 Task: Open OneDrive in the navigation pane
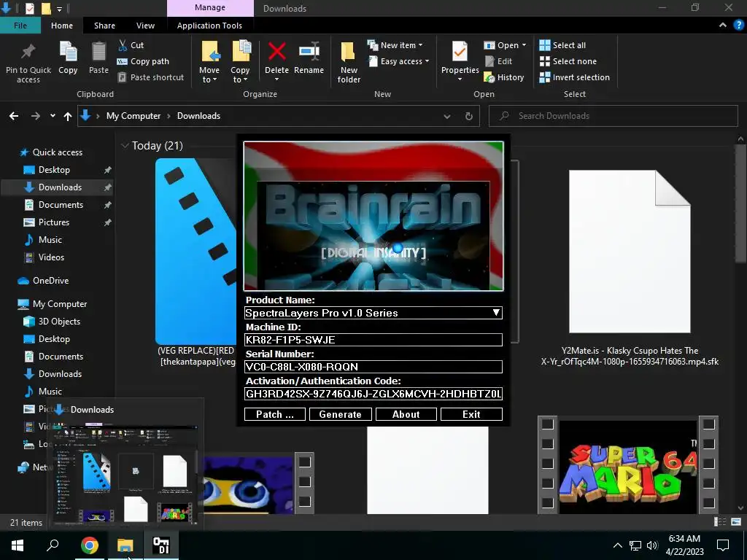coord(50,281)
